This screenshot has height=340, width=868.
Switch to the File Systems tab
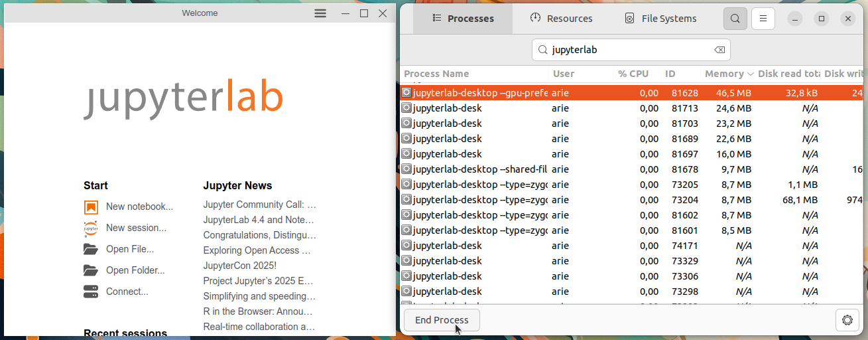[x=660, y=19]
